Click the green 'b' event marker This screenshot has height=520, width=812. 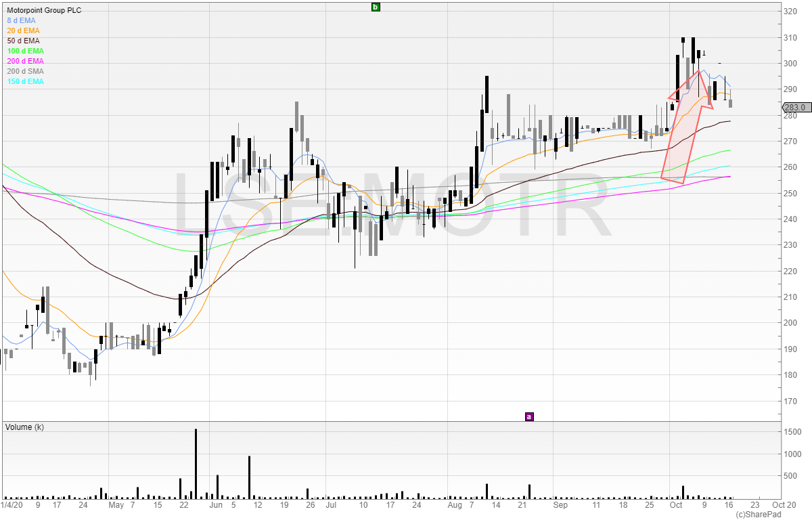tap(376, 7)
